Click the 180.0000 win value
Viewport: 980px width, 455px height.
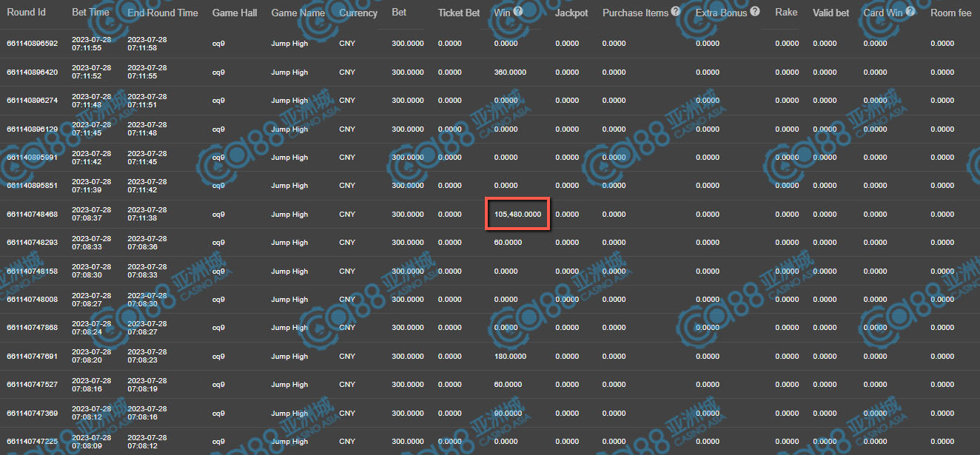[510, 357]
